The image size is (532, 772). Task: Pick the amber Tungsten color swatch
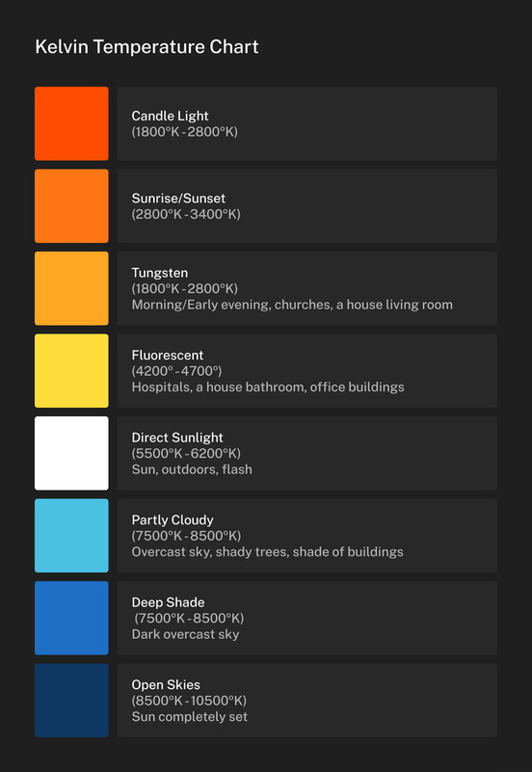click(x=71, y=288)
